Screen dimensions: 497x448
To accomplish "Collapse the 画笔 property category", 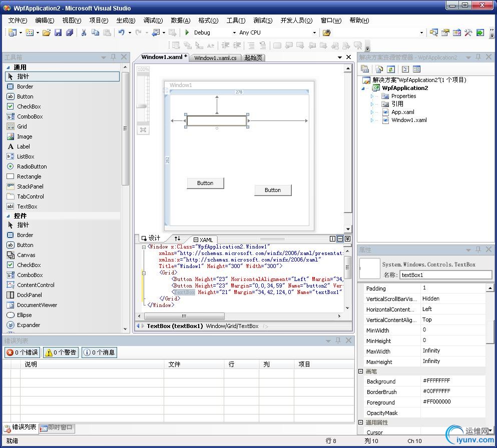I will tap(361, 371).
